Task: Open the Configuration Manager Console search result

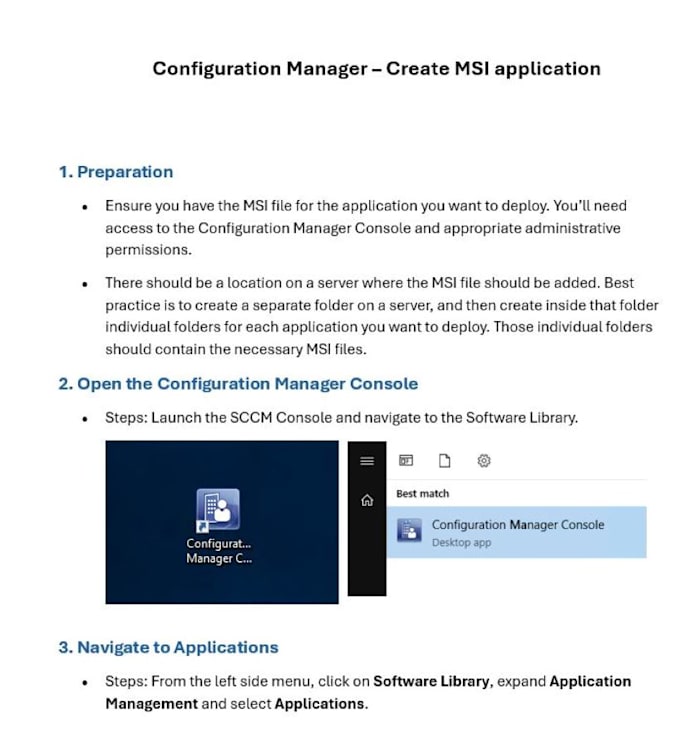Action: coord(517,532)
